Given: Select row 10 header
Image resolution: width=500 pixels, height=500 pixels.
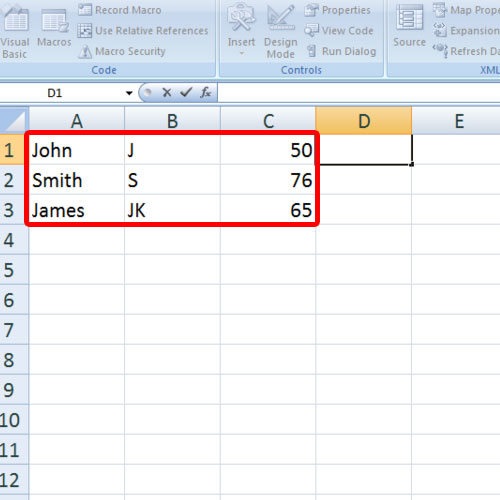Looking at the screenshot, I should point(14,420).
